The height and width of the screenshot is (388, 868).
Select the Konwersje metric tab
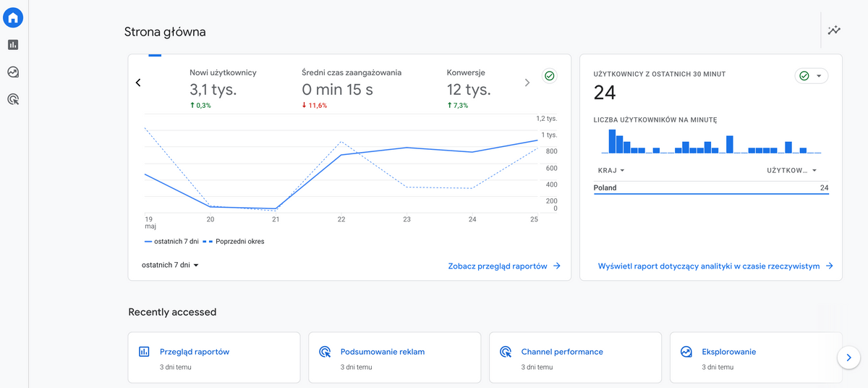pos(468,88)
